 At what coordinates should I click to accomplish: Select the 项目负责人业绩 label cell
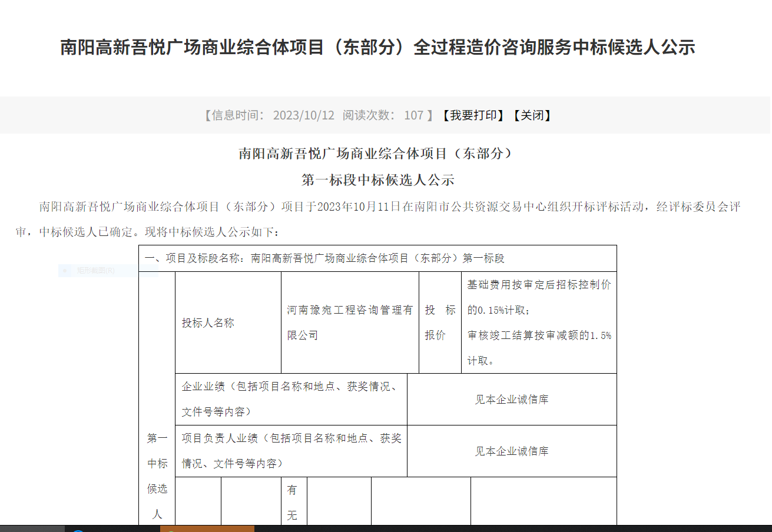coord(291,451)
